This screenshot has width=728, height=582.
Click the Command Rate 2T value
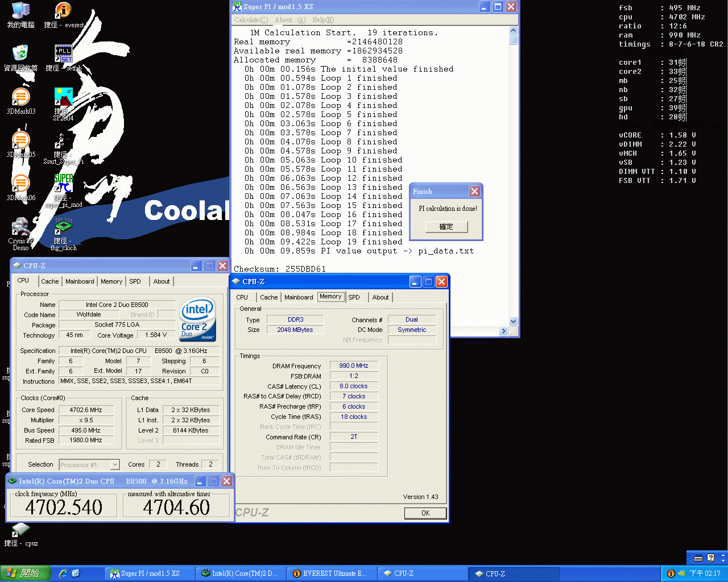coord(354,436)
